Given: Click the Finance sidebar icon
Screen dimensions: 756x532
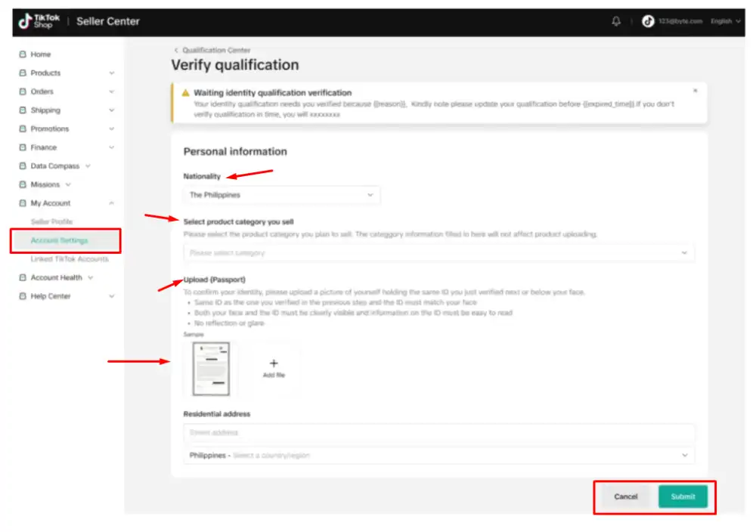Looking at the screenshot, I should [23, 147].
